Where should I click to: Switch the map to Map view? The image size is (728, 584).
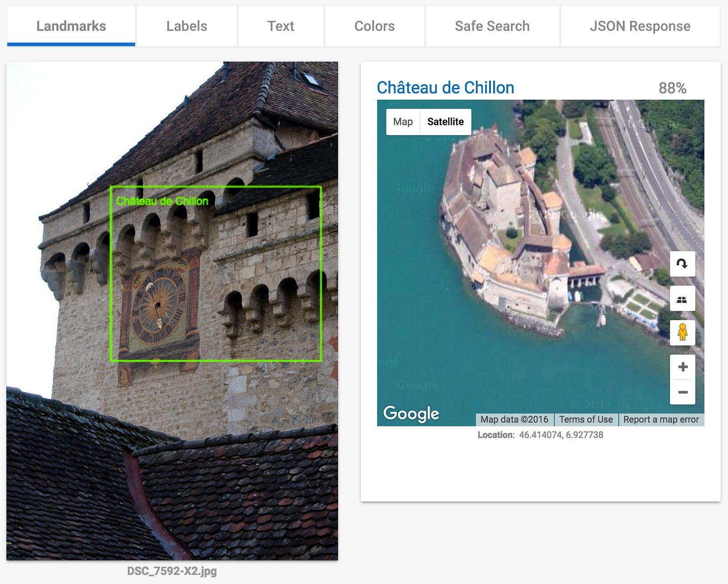coord(403,122)
